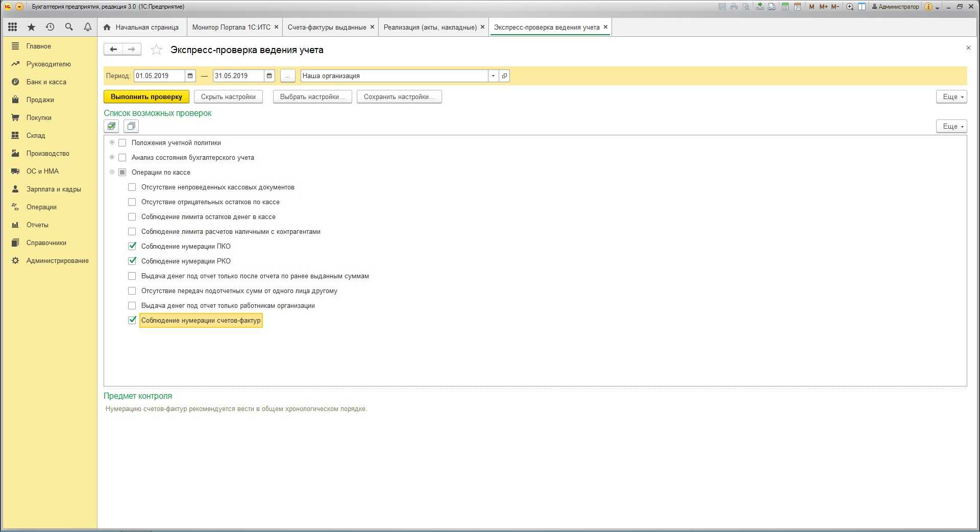
Task: Open Favorites star in the top panel
Action: point(32,27)
